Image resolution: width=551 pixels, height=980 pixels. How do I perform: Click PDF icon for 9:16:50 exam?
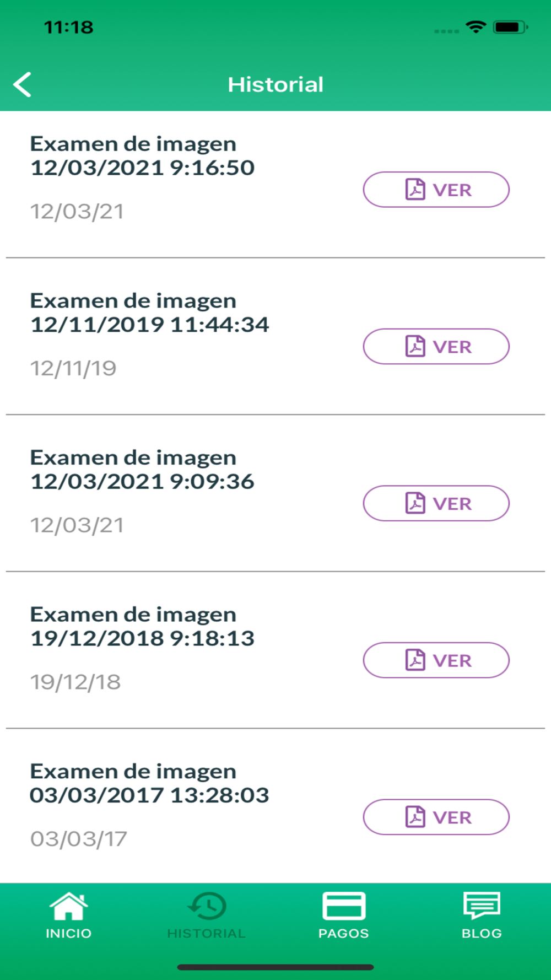click(415, 190)
